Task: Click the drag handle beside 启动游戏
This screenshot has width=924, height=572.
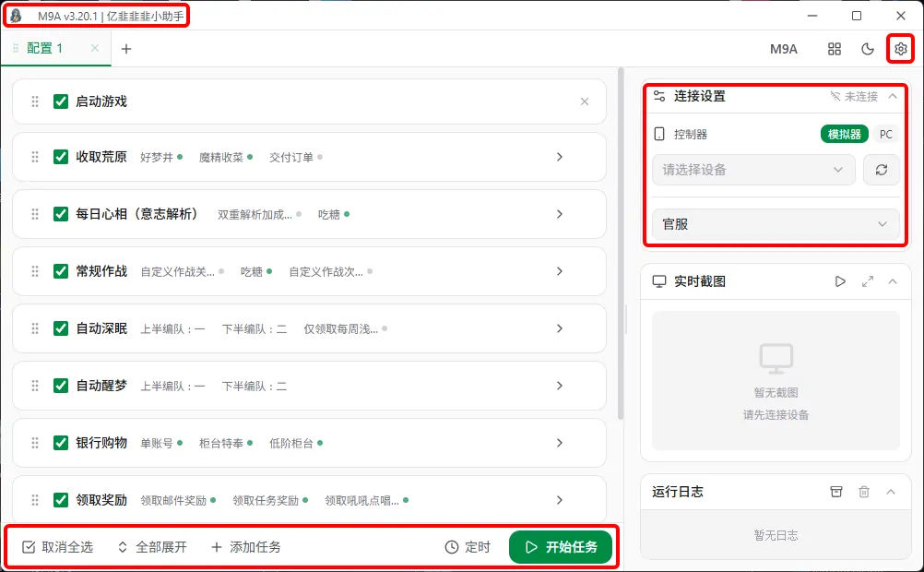Action: (33, 102)
